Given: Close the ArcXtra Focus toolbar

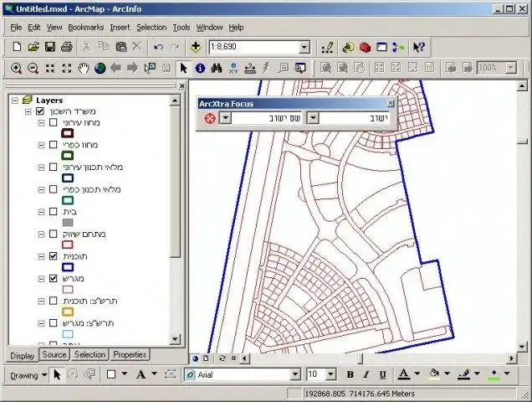Looking at the screenshot, I should tap(391, 103).
